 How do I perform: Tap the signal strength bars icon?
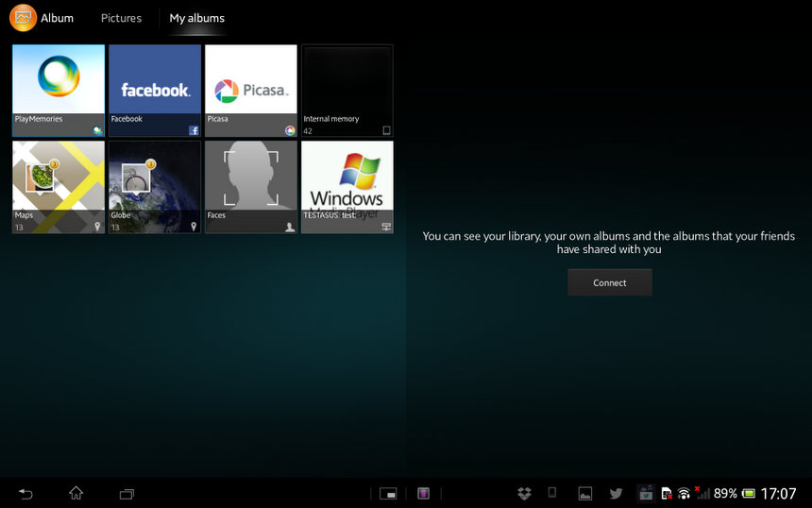(x=702, y=493)
